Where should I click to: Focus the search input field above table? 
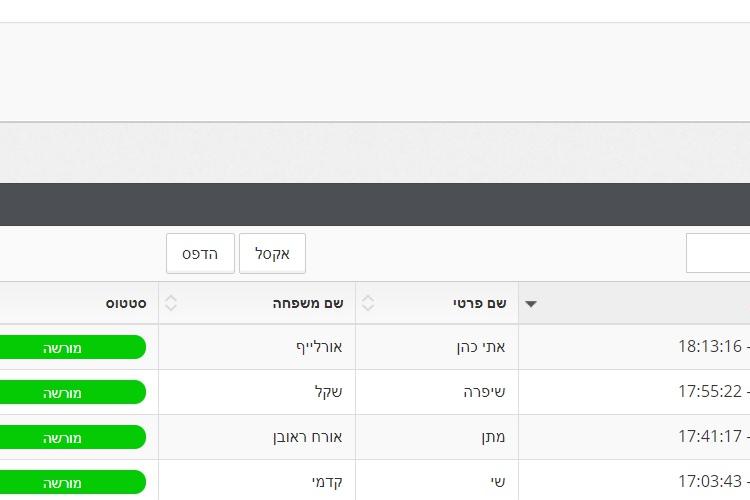(x=718, y=253)
